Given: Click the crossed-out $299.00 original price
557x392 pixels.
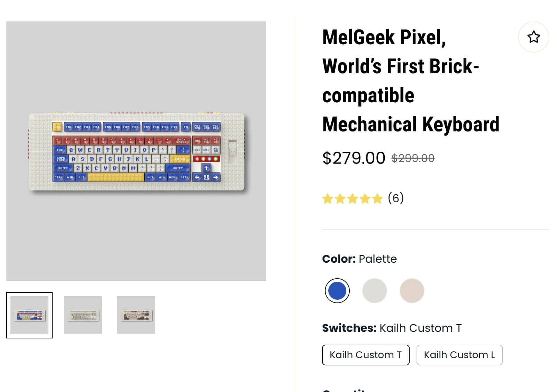Looking at the screenshot, I should pos(413,158).
